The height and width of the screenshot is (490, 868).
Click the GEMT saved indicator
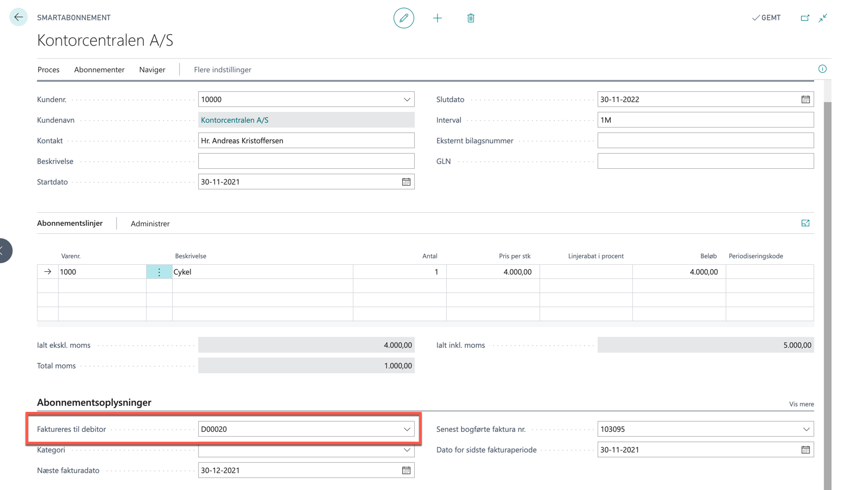tap(766, 18)
